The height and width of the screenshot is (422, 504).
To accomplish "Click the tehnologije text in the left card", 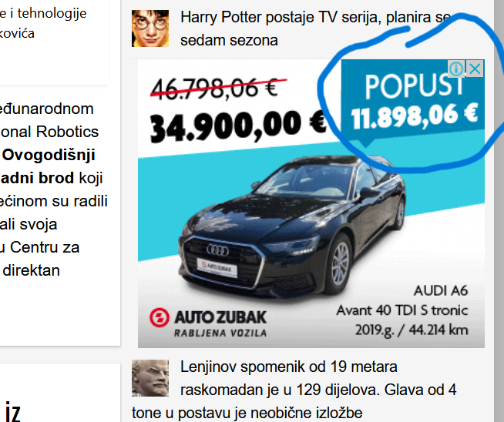I will pyautogui.click(x=52, y=14).
